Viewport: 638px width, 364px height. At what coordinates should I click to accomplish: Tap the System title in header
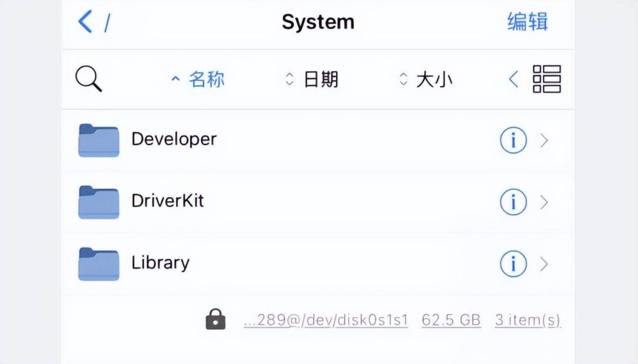[x=318, y=22]
